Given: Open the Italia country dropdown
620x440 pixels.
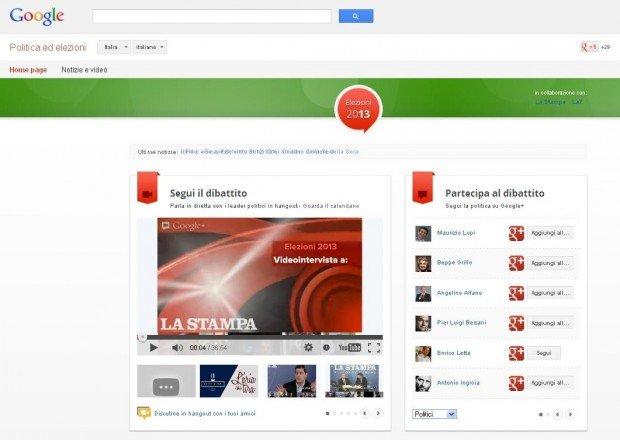Looking at the screenshot, I should click(114, 47).
